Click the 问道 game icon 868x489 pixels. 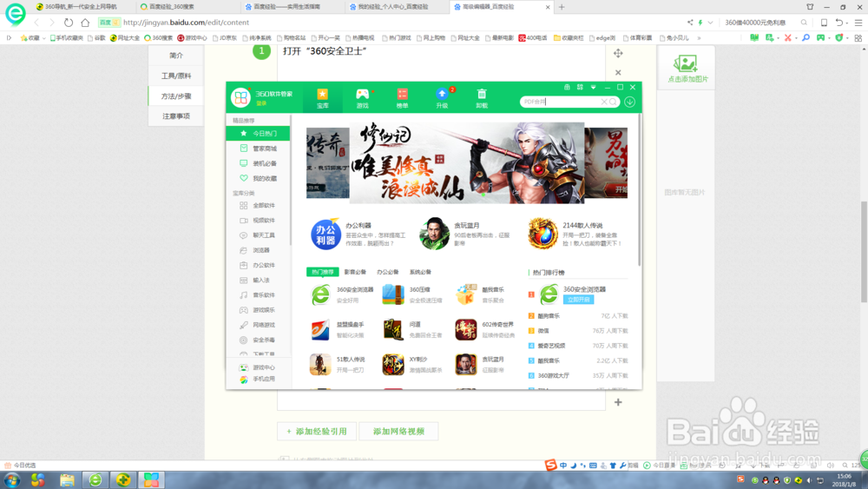tap(393, 329)
